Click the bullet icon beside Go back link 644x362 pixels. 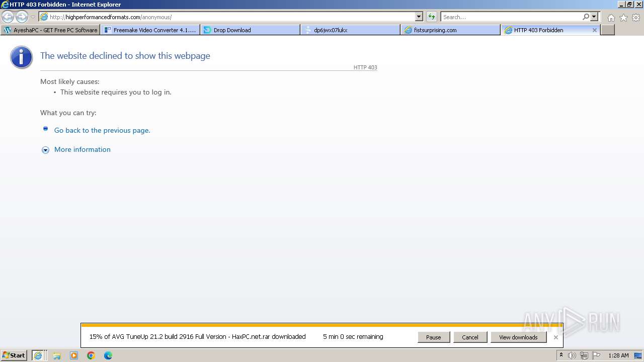pyautogui.click(x=45, y=129)
